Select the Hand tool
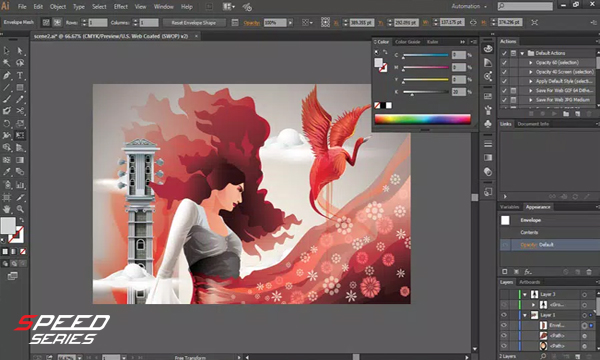The width and height of the screenshot is (600, 360). [x=7, y=209]
